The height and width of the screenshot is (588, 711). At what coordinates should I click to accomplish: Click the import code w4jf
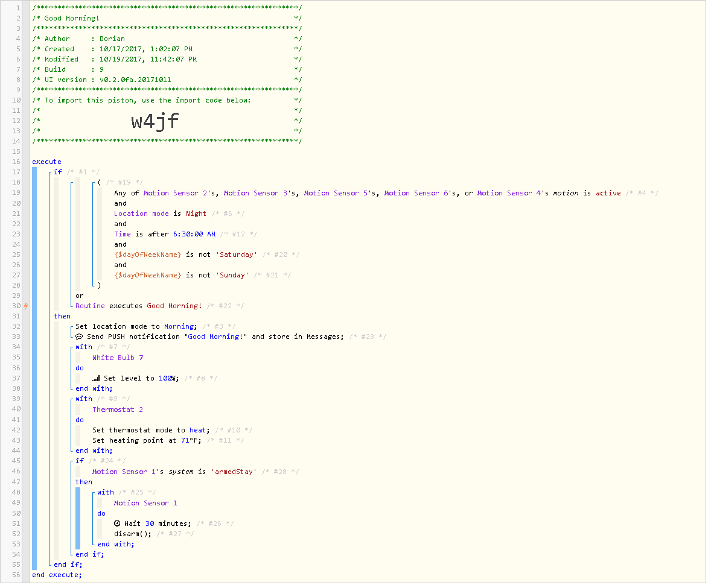click(x=155, y=121)
